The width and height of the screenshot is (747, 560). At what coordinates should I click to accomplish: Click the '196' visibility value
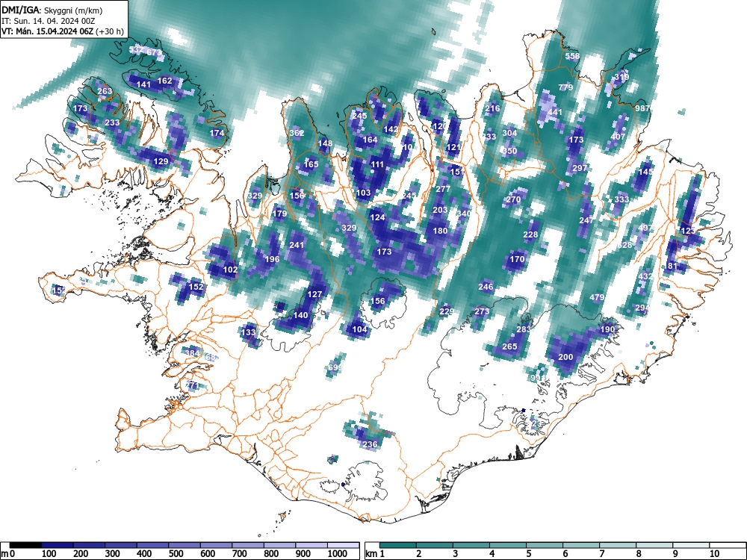click(272, 259)
